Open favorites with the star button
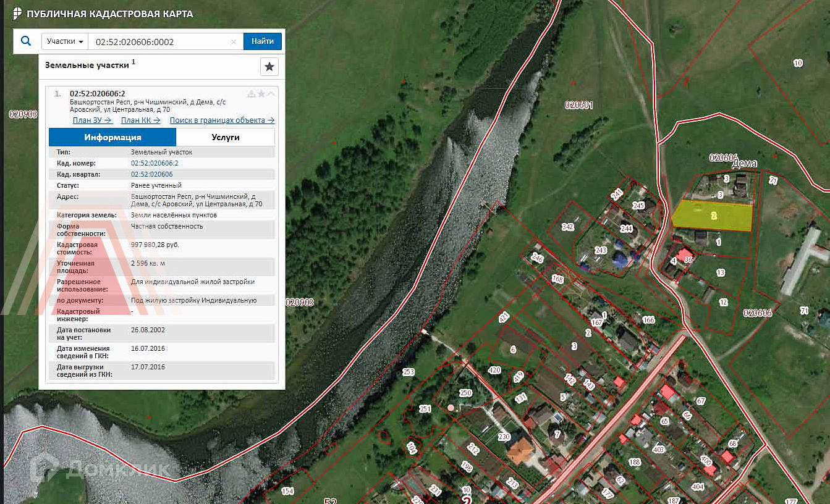Screen dimensions: 830x504 [269, 67]
